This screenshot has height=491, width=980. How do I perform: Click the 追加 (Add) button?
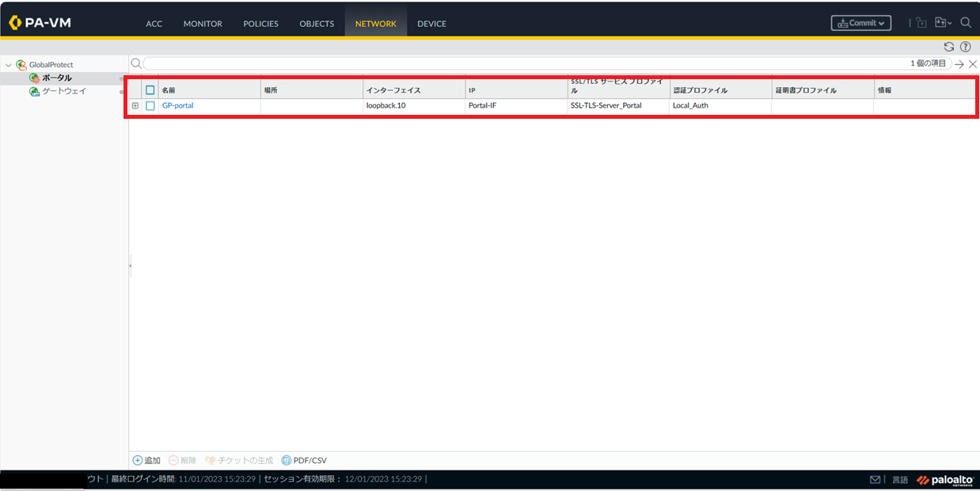point(146,460)
